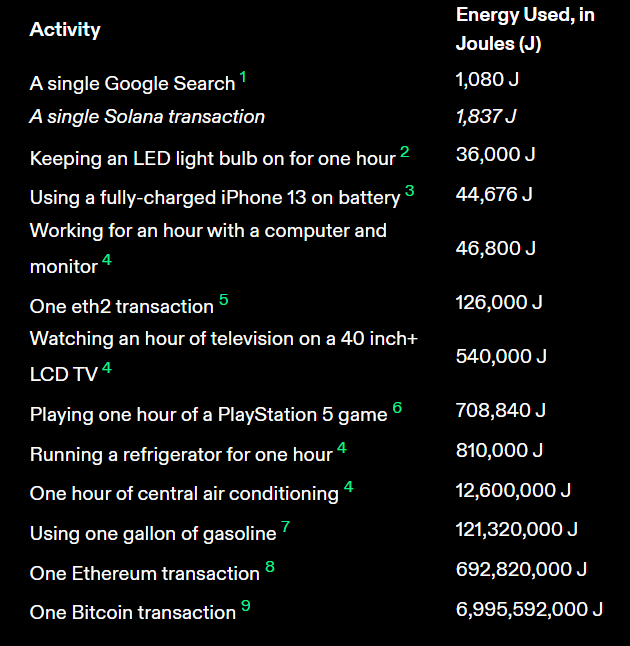Click the 126,000 J eth2 value
Image resolution: width=630 pixels, height=646 pixels.
coord(499,302)
